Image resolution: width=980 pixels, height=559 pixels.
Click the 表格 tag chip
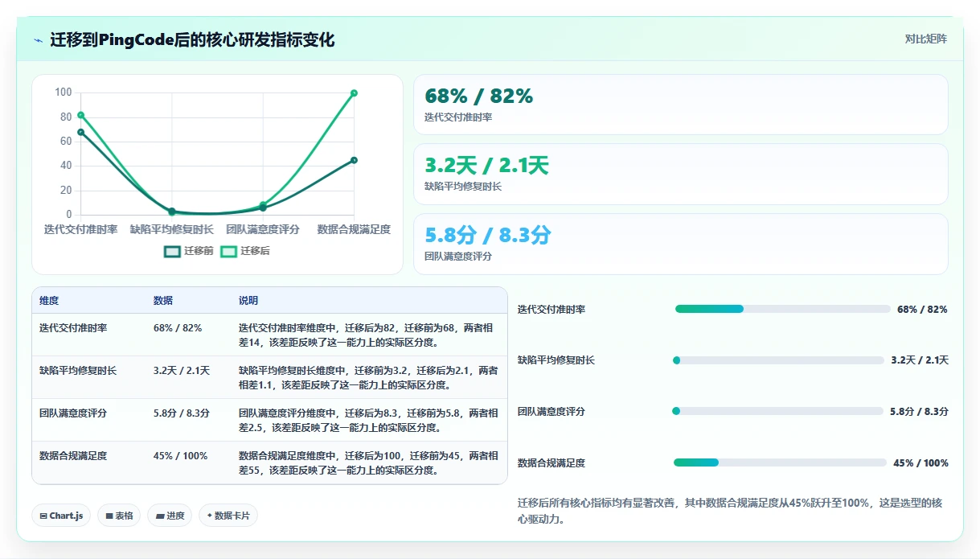(x=118, y=516)
